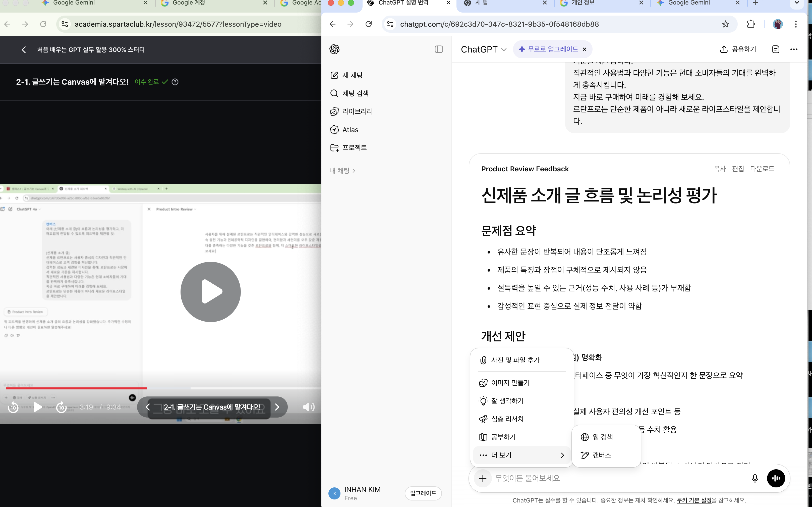Rewind the video 10 seconds
The width and height of the screenshot is (812, 507).
click(13, 407)
